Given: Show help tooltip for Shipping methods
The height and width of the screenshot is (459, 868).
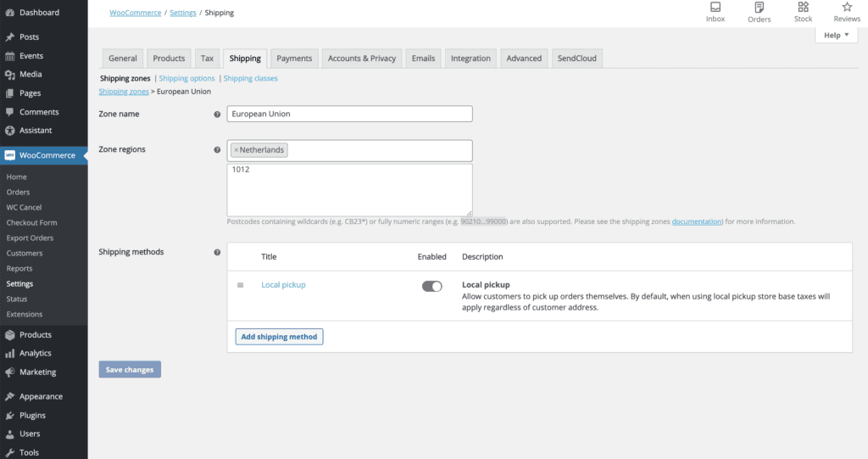Looking at the screenshot, I should pos(217,252).
